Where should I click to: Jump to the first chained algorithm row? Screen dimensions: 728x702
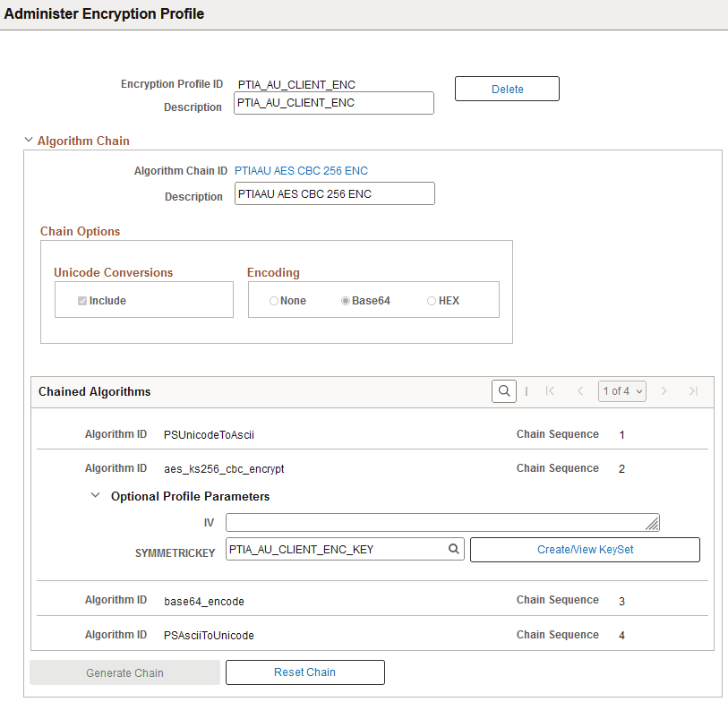click(551, 390)
